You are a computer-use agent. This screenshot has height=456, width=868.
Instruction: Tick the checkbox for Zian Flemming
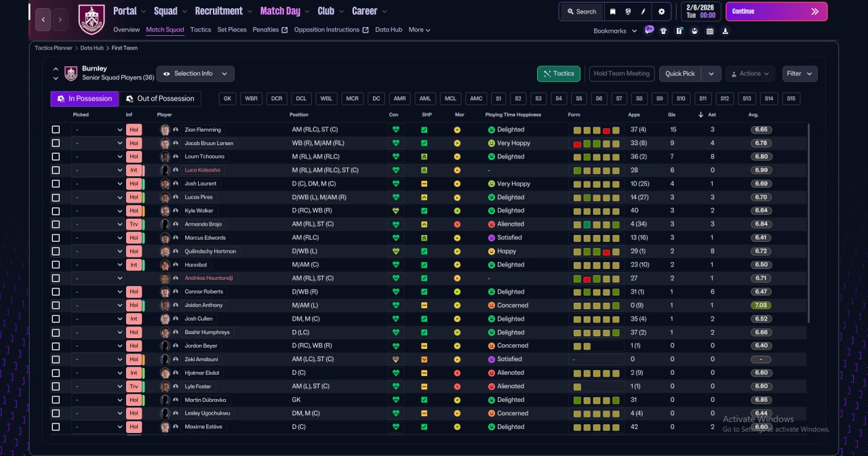coord(56,129)
